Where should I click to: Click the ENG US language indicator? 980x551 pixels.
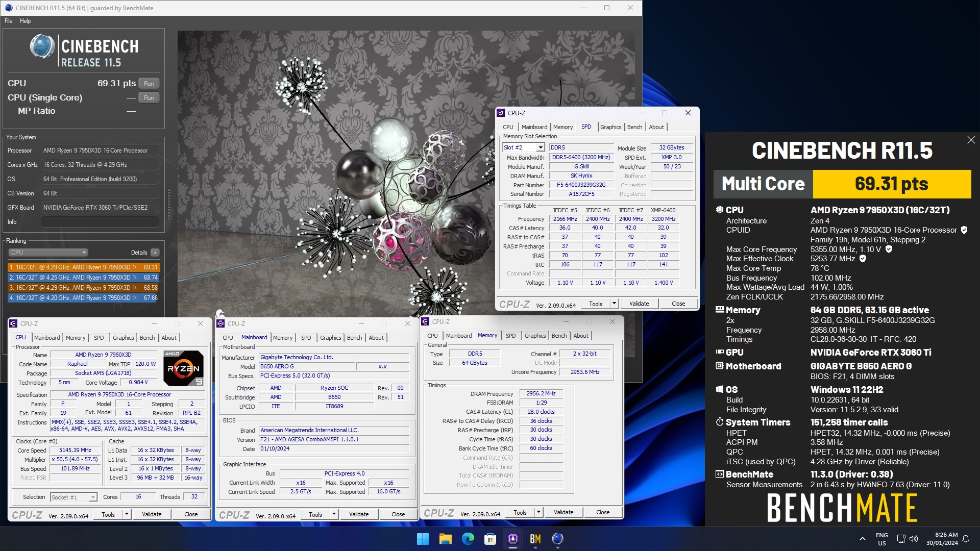[882, 539]
